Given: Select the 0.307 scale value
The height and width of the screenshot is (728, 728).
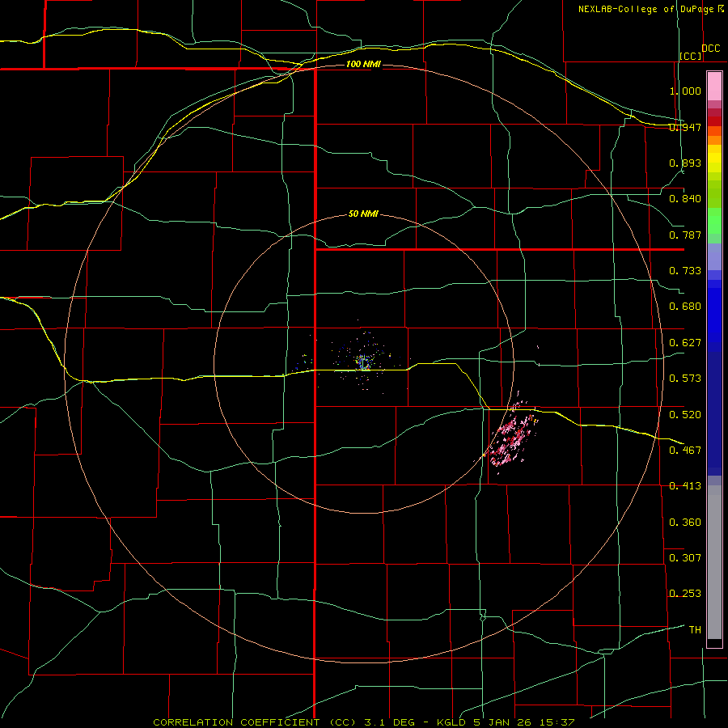Looking at the screenshot, I should [x=685, y=557].
